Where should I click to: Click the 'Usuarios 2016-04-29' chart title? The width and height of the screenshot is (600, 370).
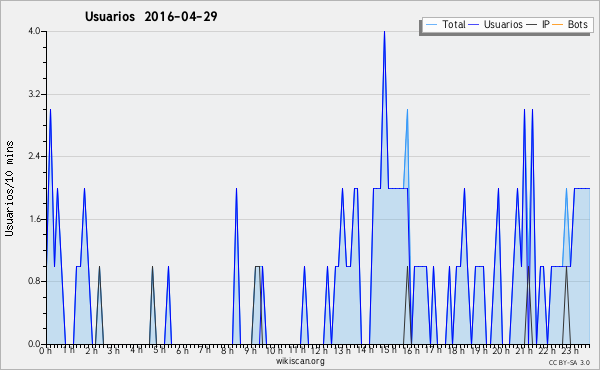pyautogui.click(x=151, y=17)
